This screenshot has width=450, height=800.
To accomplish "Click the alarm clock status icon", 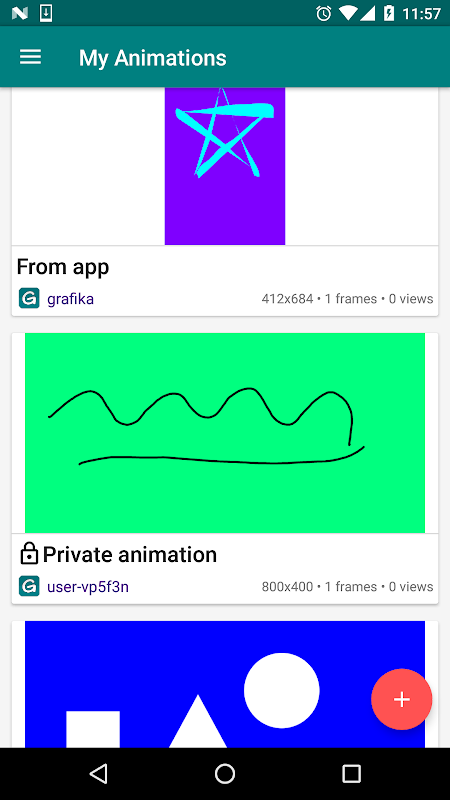I will 323,13.
